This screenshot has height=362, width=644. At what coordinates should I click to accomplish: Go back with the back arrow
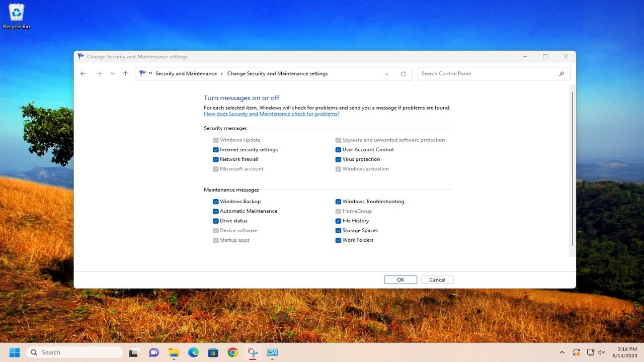tap(84, 73)
